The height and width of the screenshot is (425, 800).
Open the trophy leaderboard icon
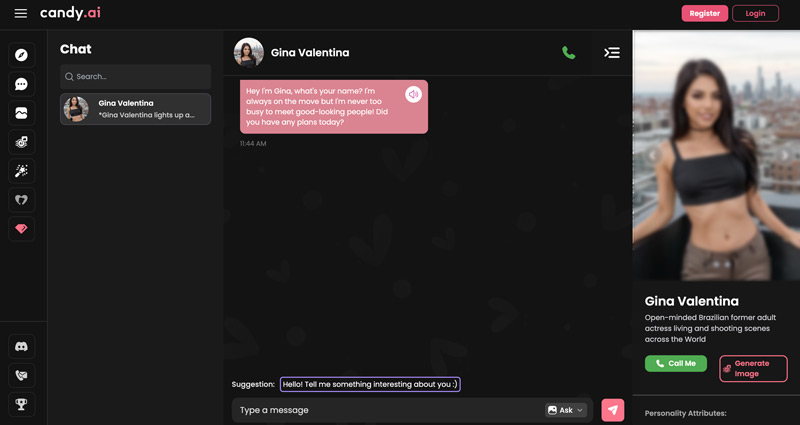[21, 405]
